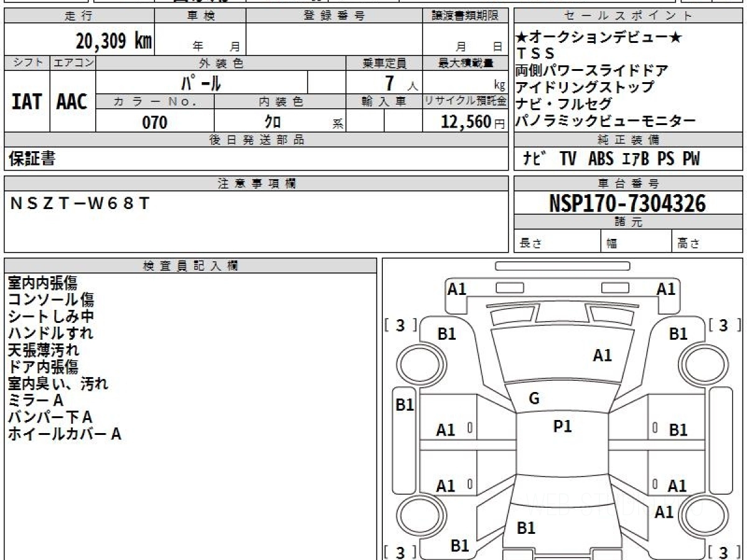Select inspector note シートしみ中

tap(51, 317)
